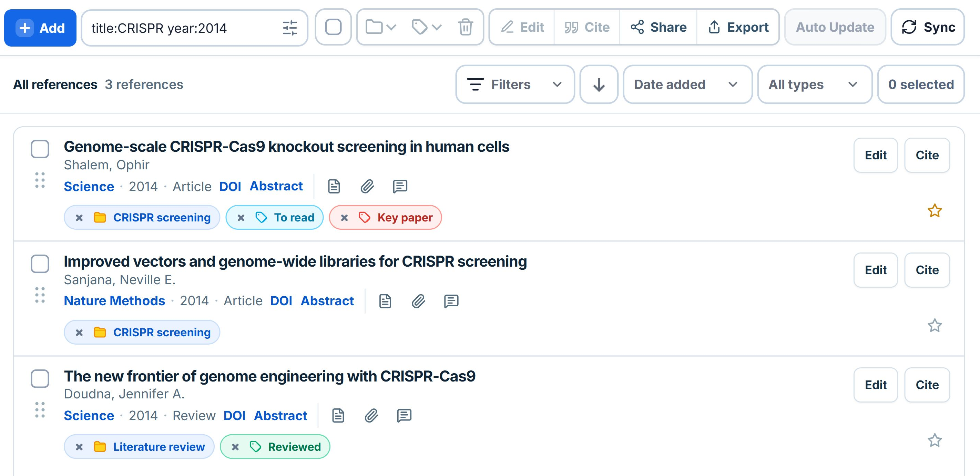The image size is (980, 476).
Task: Cite the Doudna new frontier reference
Action: click(x=927, y=385)
